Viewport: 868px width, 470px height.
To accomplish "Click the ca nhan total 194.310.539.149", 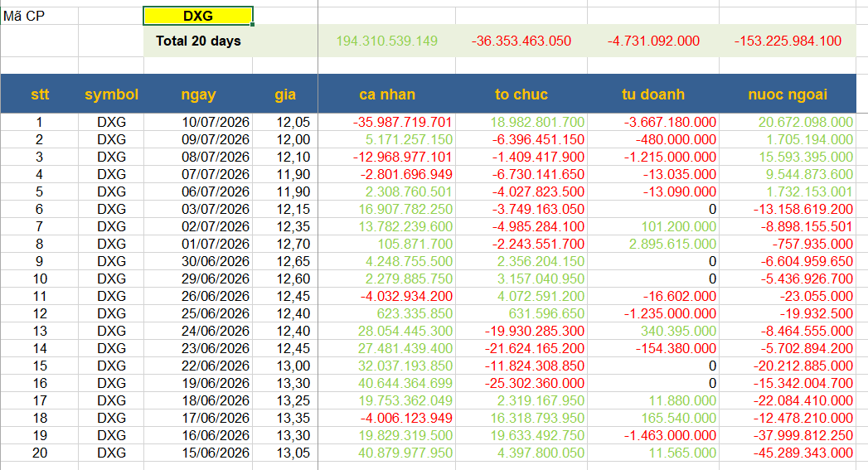I will (386, 41).
